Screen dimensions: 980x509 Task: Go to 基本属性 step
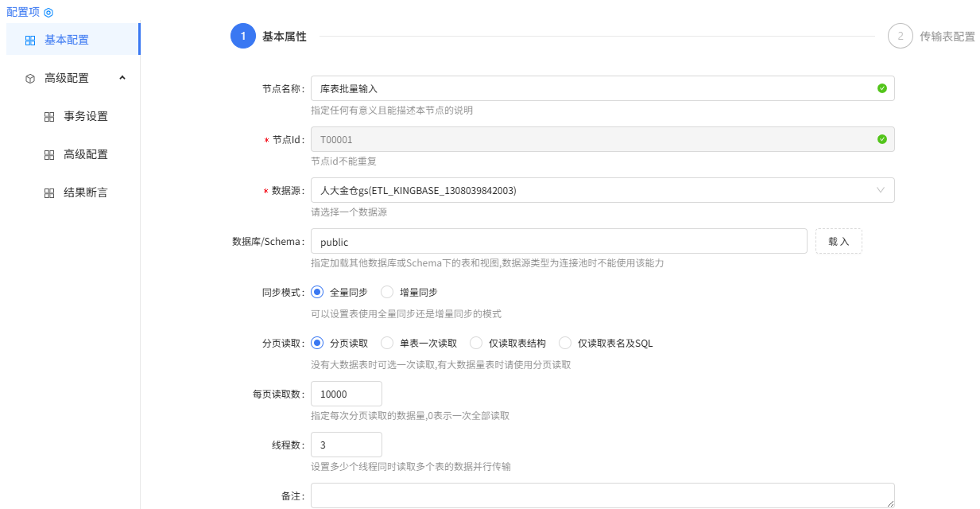[x=285, y=36]
